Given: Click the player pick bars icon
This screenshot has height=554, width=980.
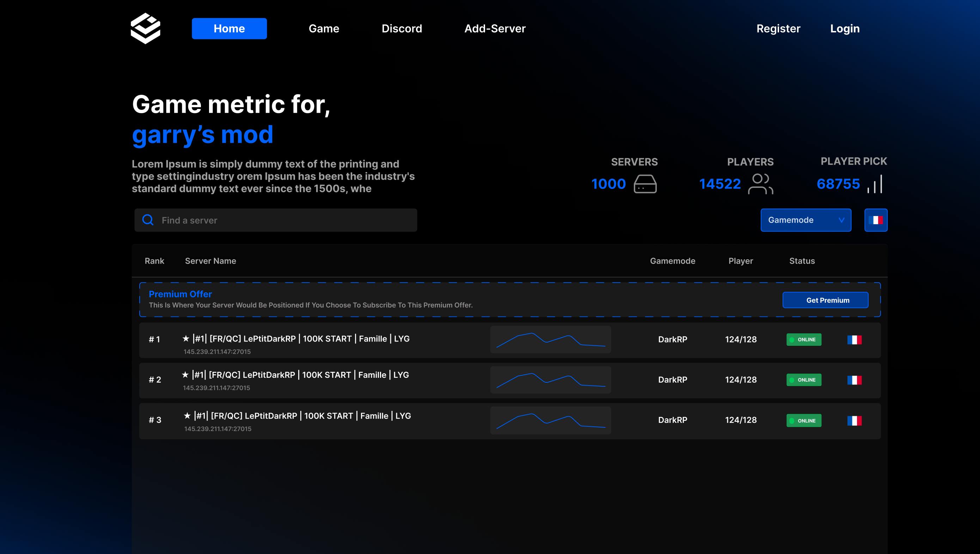Looking at the screenshot, I should click(x=875, y=184).
